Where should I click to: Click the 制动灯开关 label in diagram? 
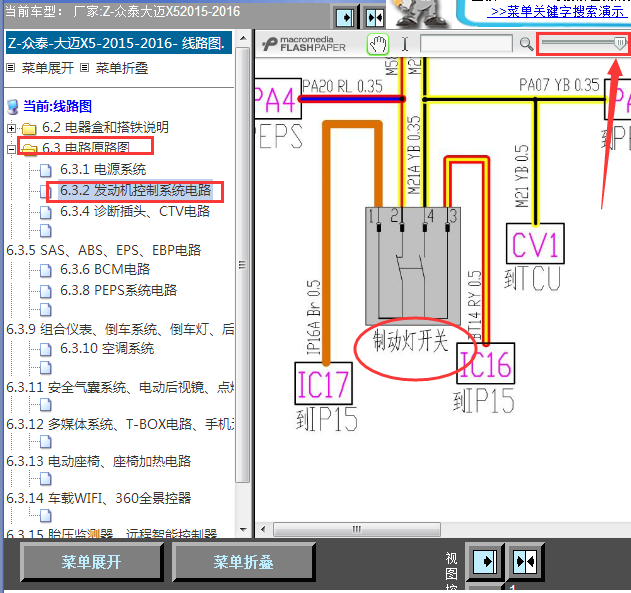click(x=410, y=340)
